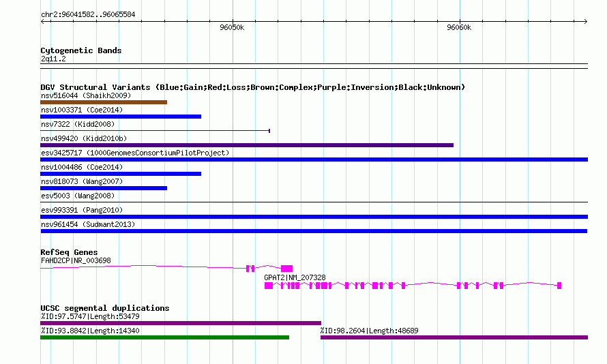Select the FAHD2CP|NR_003698 gene label
The image size is (607, 364).
tap(76, 260)
